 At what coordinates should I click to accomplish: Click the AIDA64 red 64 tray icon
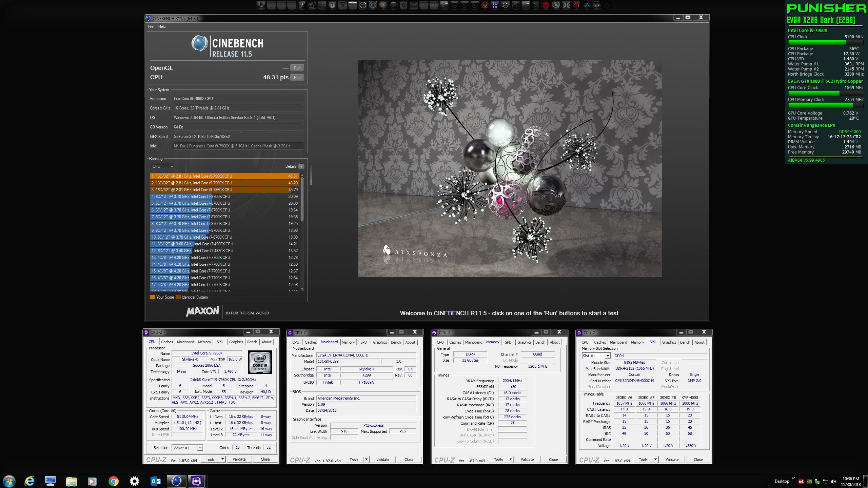801,482
